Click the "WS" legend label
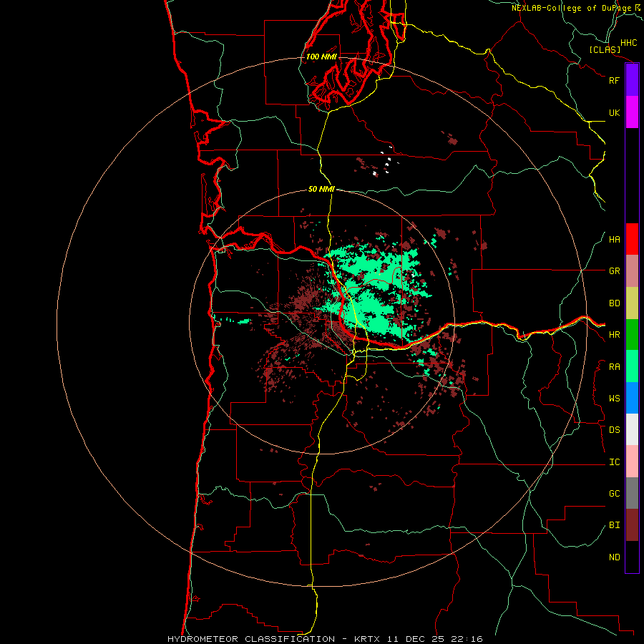Viewport: 644px width, 644px height. (614, 399)
